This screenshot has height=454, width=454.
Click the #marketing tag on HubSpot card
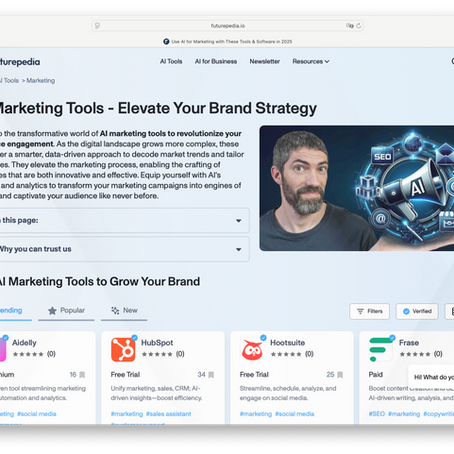pos(127,414)
